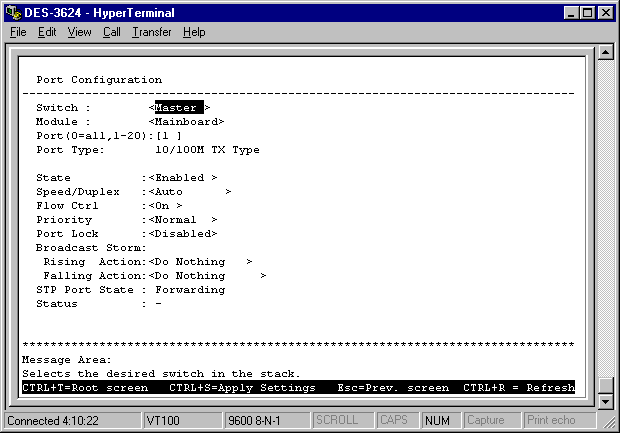Toggle Flow Ctrl On setting
Screen dimensions: 620x433
point(165,206)
